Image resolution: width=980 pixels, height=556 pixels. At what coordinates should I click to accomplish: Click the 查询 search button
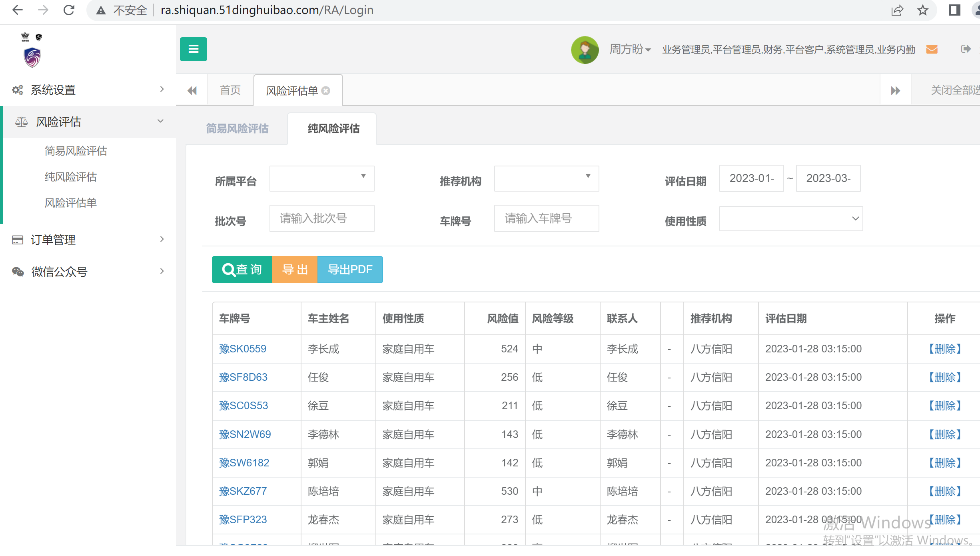(x=242, y=270)
